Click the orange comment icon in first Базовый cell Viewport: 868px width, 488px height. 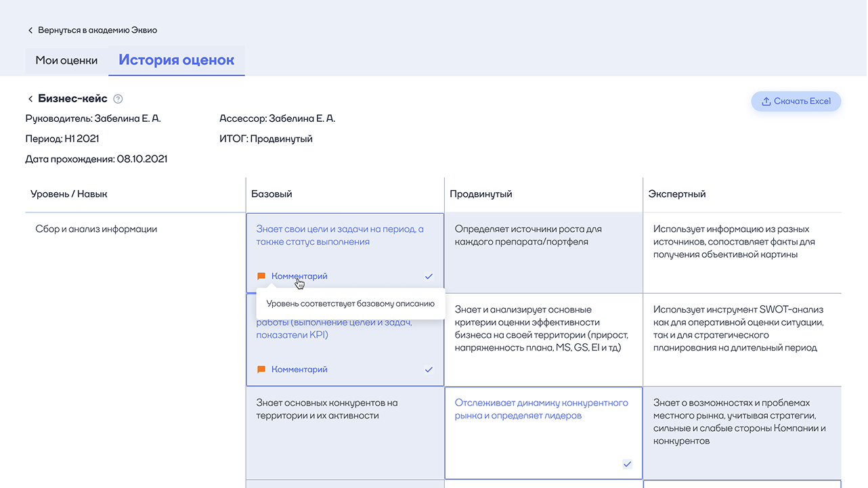(261, 276)
